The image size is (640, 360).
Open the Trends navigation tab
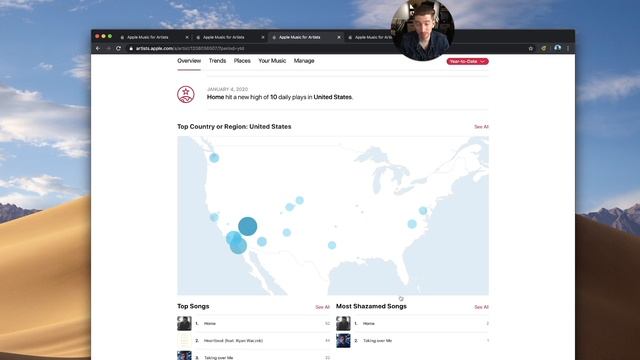pyautogui.click(x=217, y=61)
